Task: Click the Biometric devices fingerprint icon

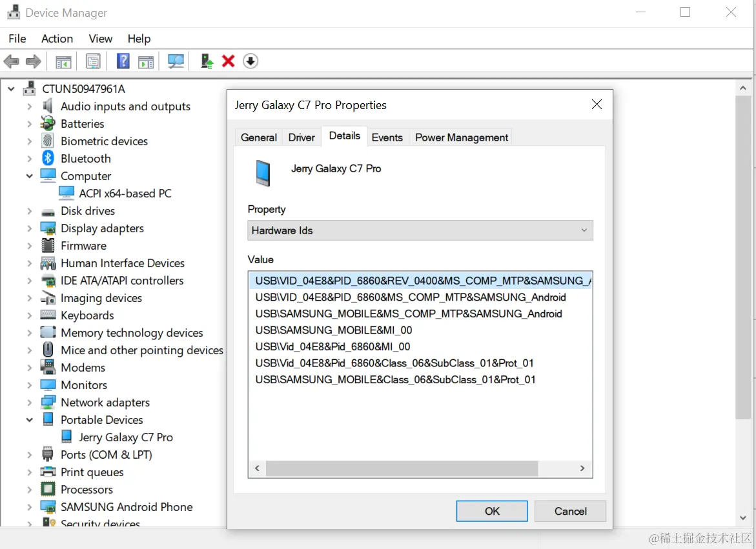Action: coord(48,141)
